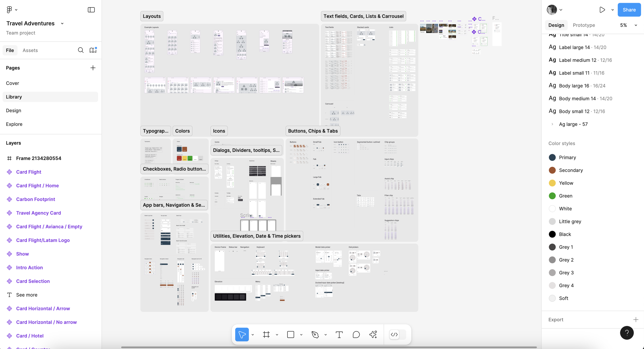Viewport: 644px width, 349px height.
Task: Select the Rectangle shape tool
Action: click(x=291, y=335)
